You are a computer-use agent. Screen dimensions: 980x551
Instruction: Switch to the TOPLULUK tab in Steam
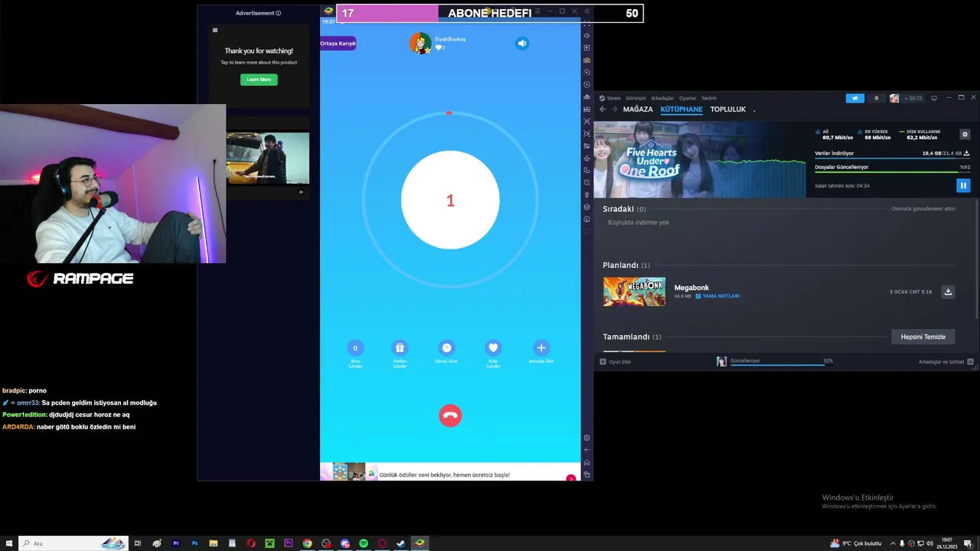pyautogui.click(x=728, y=109)
